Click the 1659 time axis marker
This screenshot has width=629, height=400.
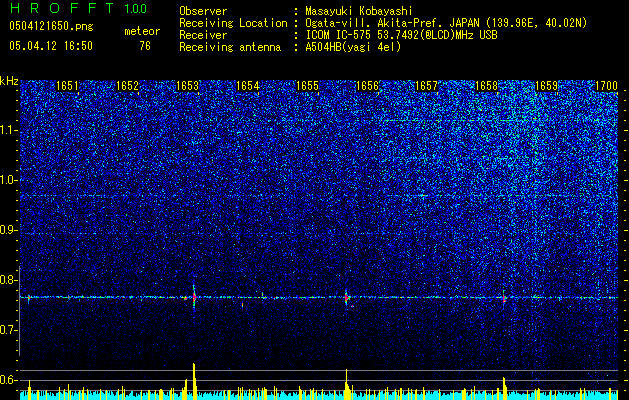pyautogui.click(x=546, y=86)
